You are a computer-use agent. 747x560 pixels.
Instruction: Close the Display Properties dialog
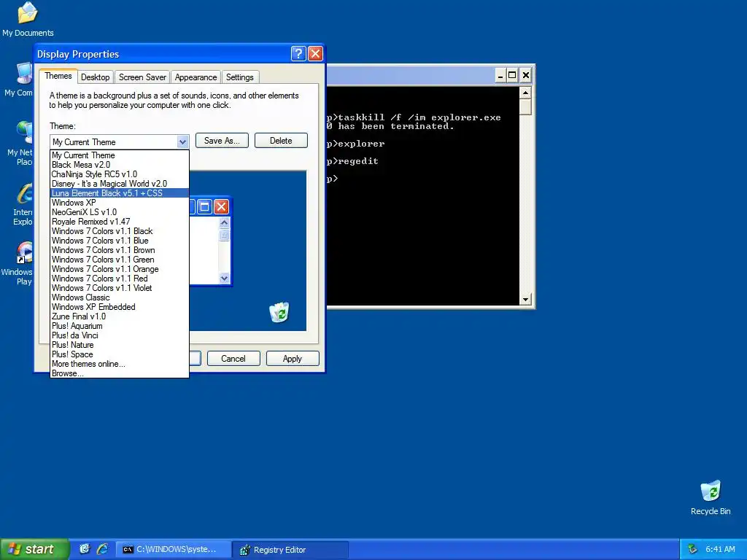[x=315, y=53]
